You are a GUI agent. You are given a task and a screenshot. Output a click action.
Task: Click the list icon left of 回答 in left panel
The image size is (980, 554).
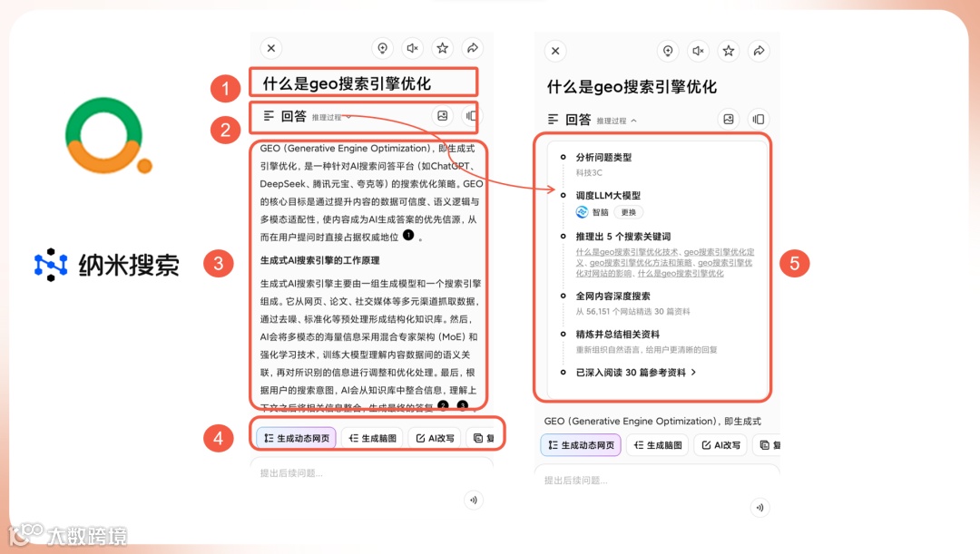(x=269, y=115)
